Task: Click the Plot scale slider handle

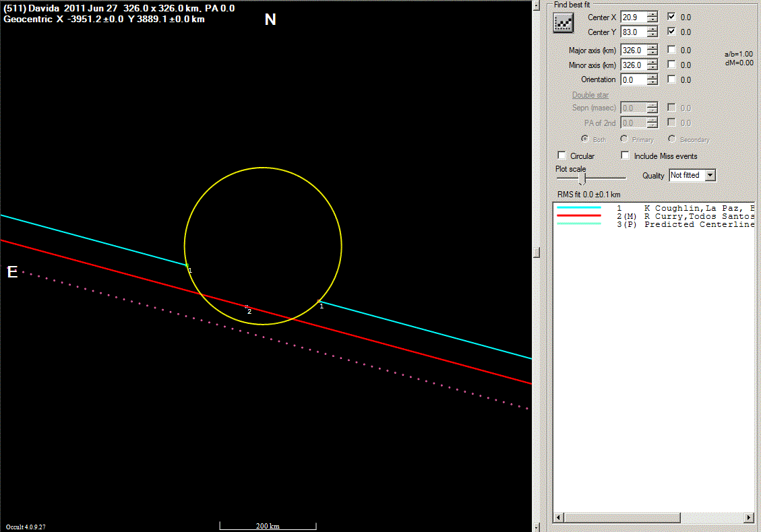Action: [x=582, y=178]
